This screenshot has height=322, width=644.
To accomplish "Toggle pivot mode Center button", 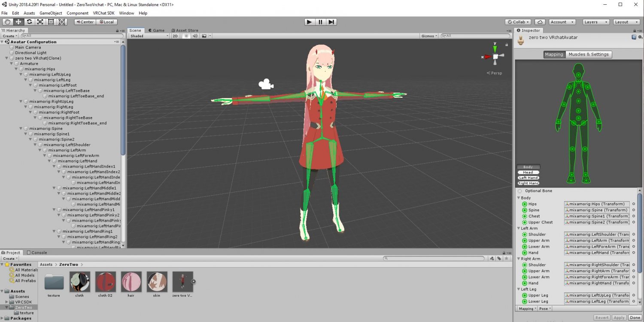I will click(85, 22).
